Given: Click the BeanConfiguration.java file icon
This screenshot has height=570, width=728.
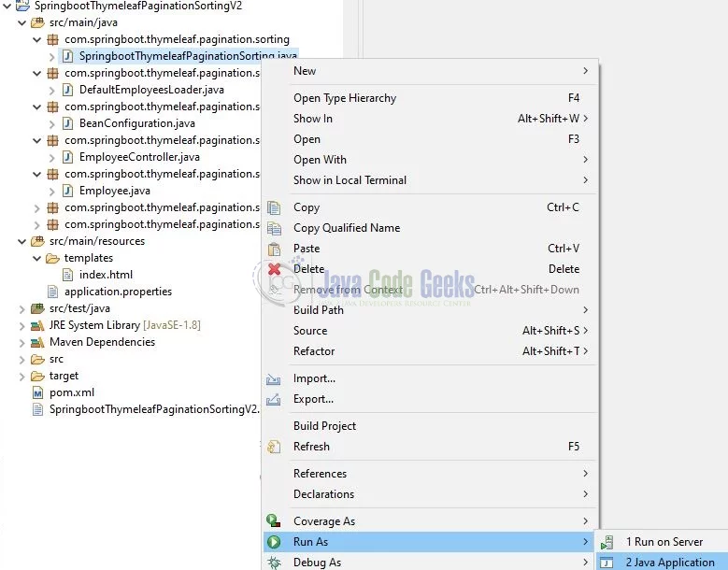Looking at the screenshot, I should point(68,123).
